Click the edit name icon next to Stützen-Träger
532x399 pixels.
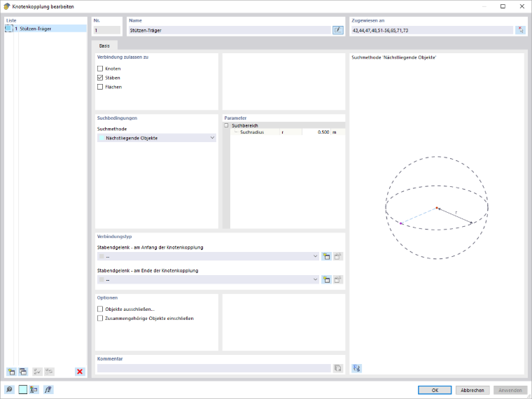tap(337, 30)
